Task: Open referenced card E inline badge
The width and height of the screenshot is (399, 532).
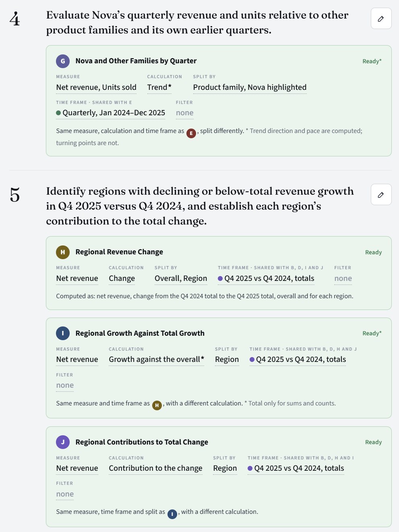Action: pyautogui.click(x=191, y=133)
